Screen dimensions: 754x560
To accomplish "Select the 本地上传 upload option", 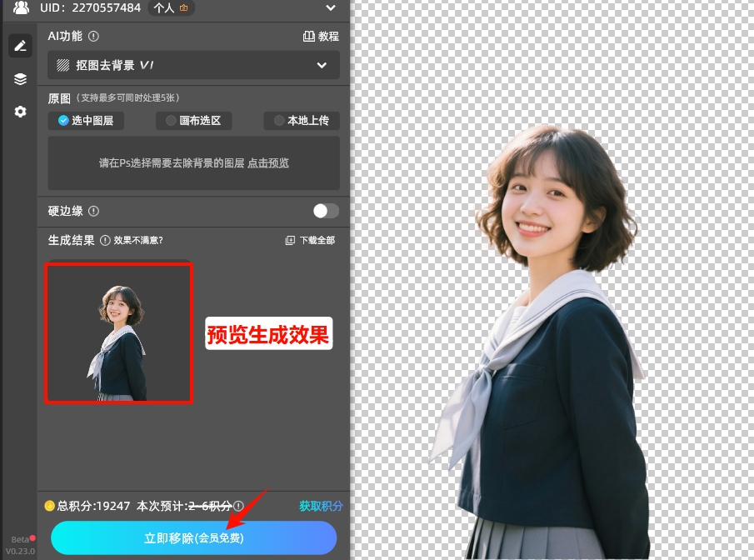I will pyautogui.click(x=302, y=120).
